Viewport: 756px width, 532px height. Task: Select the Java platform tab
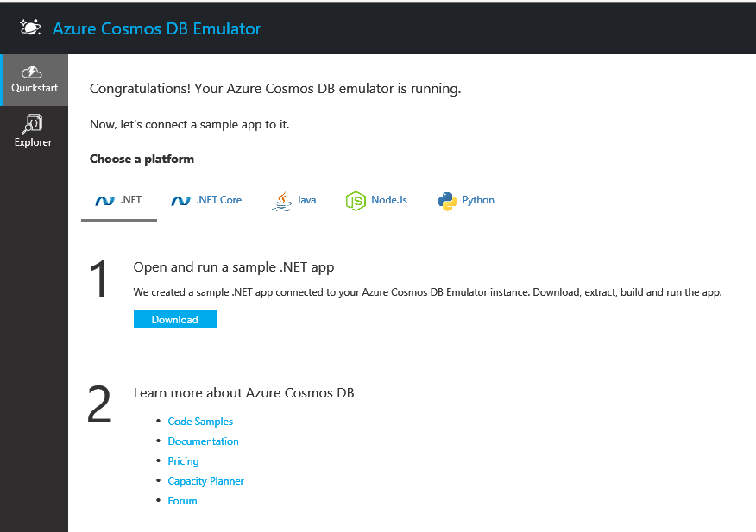pos(306,200)
